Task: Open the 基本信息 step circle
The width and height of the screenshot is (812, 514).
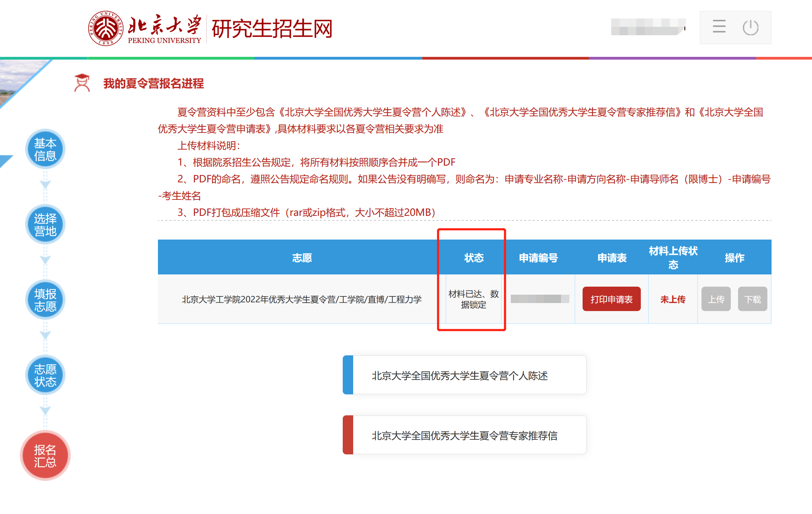Action: (x=45, y=149)
